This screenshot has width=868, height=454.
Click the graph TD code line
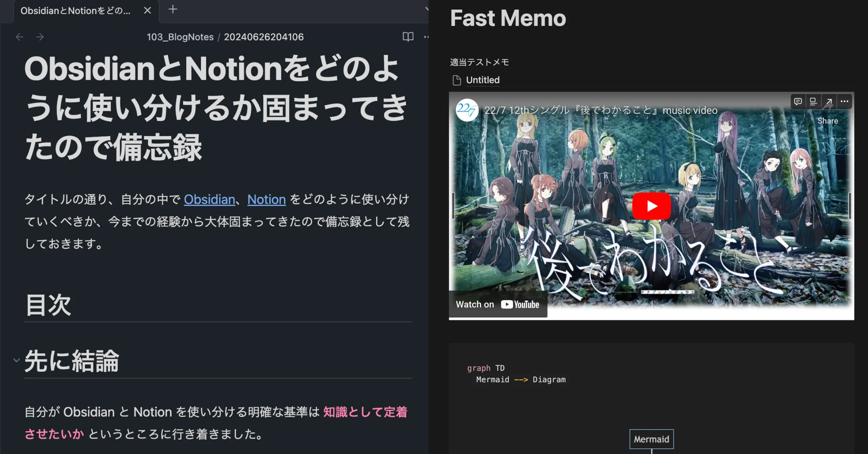[486, 368]
